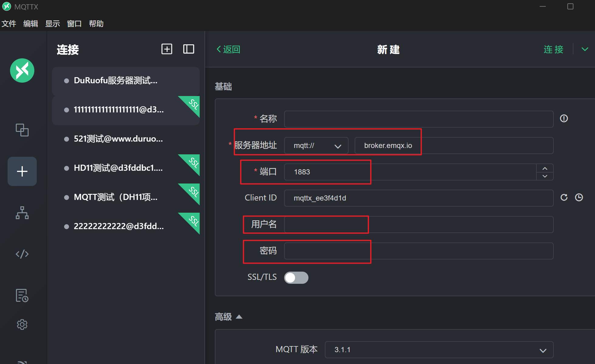The image size is (595, 364).
Task: Click the new connection plus icon in sidebar
Action: pos(22,171)
